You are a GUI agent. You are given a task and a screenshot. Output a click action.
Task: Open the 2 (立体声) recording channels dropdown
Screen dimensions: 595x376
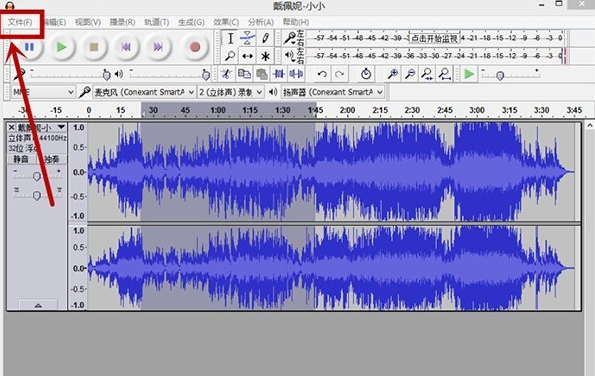231,92
